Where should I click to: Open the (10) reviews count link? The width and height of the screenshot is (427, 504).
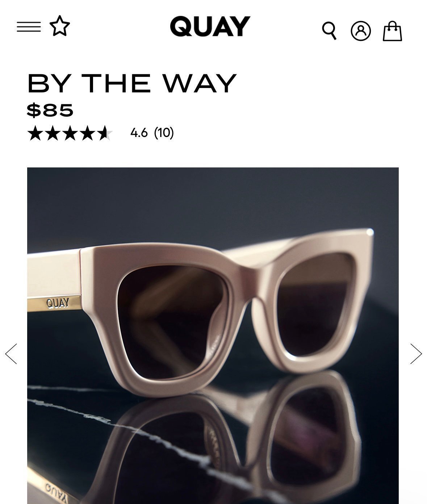point(164,133)
